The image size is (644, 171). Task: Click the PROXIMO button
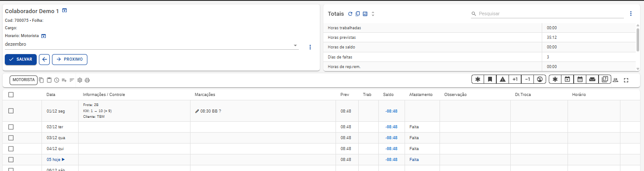69,59
